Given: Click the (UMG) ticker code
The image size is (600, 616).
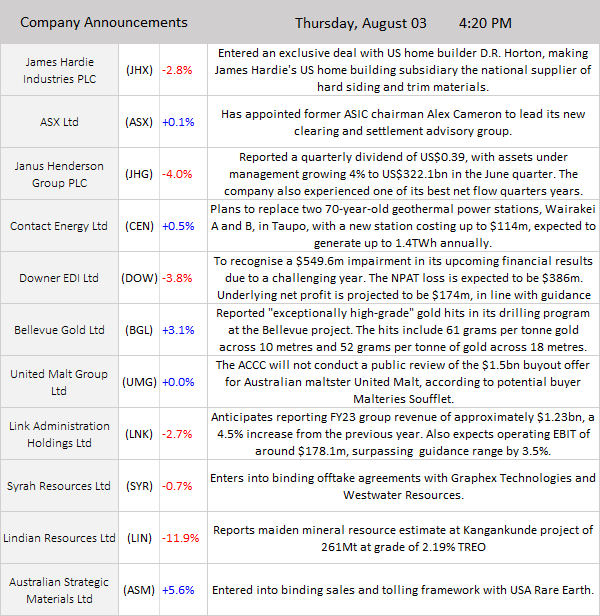Looking at the screenshot, I should 139,382.
